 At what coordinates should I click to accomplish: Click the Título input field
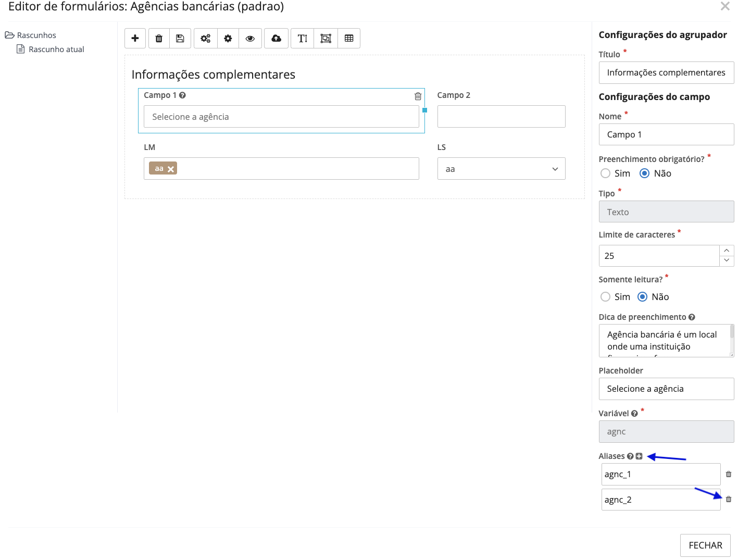coord(666,72)
